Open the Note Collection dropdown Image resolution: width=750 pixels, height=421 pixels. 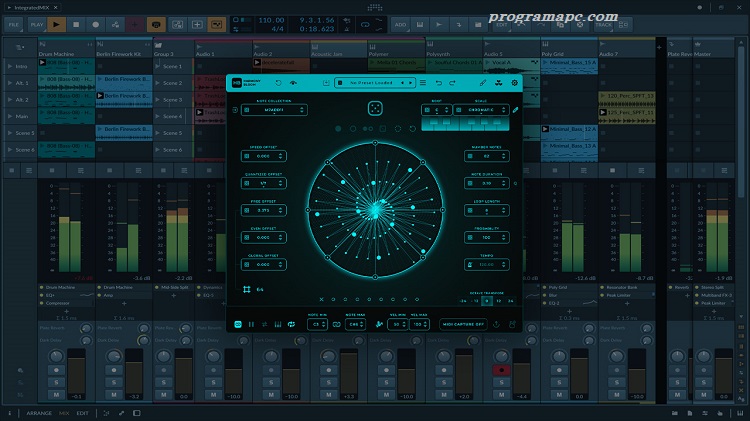pyautogui.click(x=273, y=110)
